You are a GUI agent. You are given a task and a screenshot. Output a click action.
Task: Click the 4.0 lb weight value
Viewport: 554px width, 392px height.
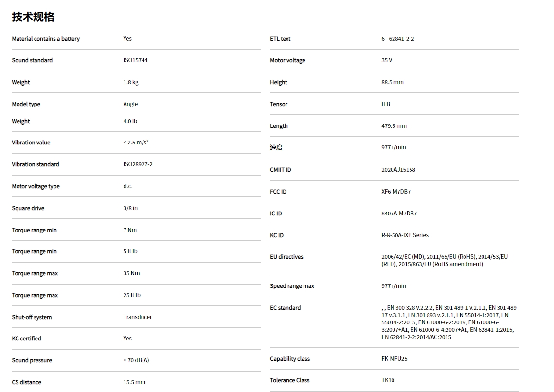click(x=130, y=121)
